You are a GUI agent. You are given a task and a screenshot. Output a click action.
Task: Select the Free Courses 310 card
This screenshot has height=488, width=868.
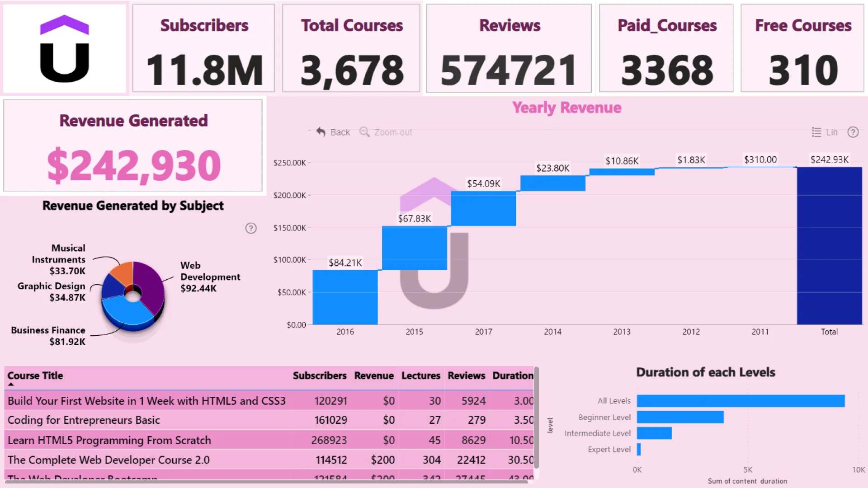(802, 48)
